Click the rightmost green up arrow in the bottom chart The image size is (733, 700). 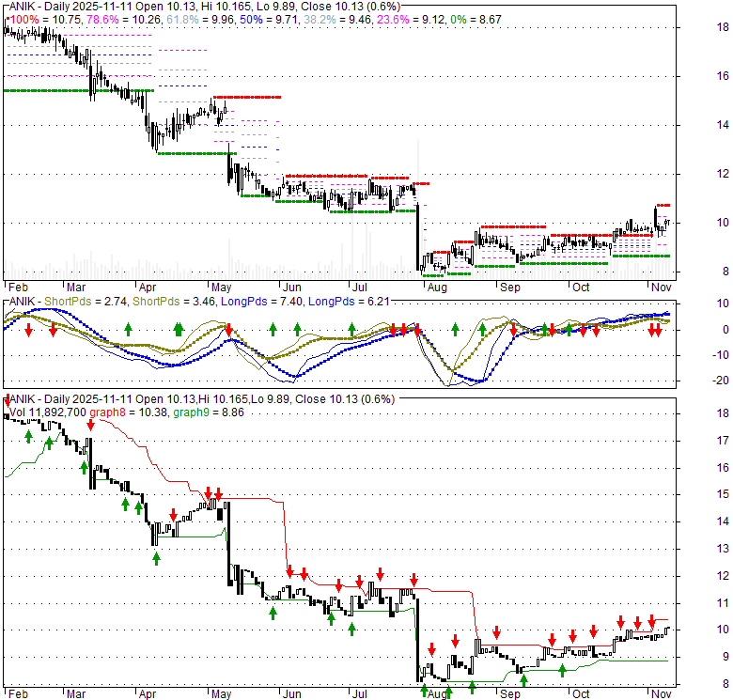pos(561,671)
